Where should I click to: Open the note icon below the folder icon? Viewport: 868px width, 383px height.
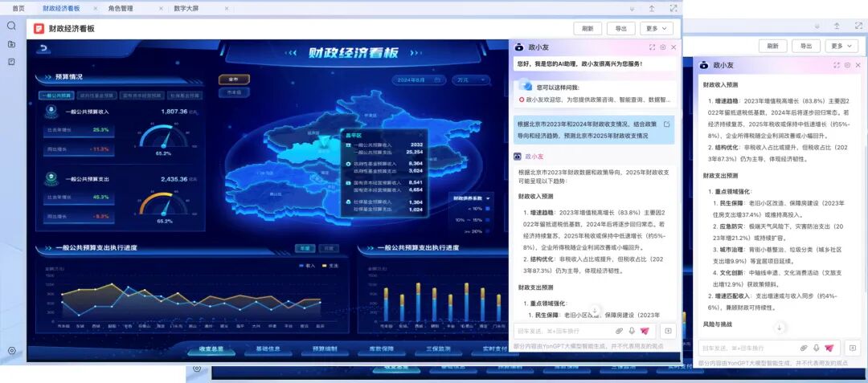pyautogui.click(x=11, y=62)
